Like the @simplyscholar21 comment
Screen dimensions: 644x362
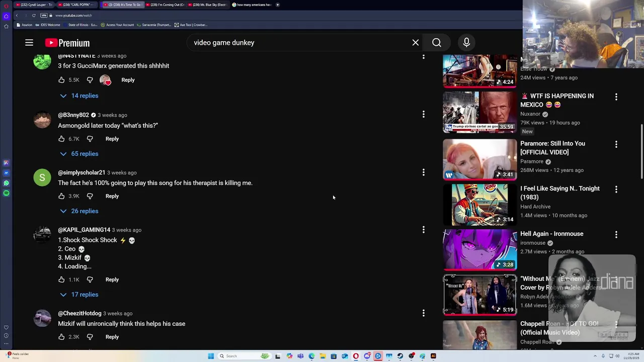pyautogui.click(x=61, y=196)
